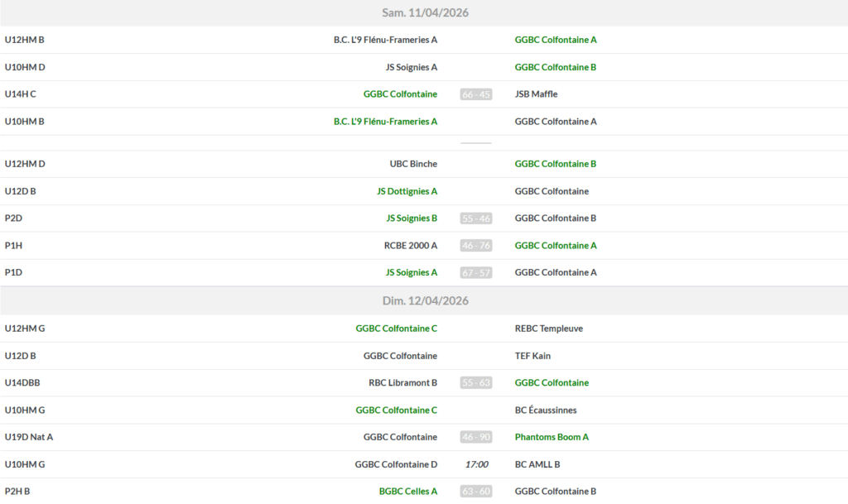This screenshot has height=504, width=848.
Task: Click the BC Écaussinnes team name
Action: [x=546, y=410]
